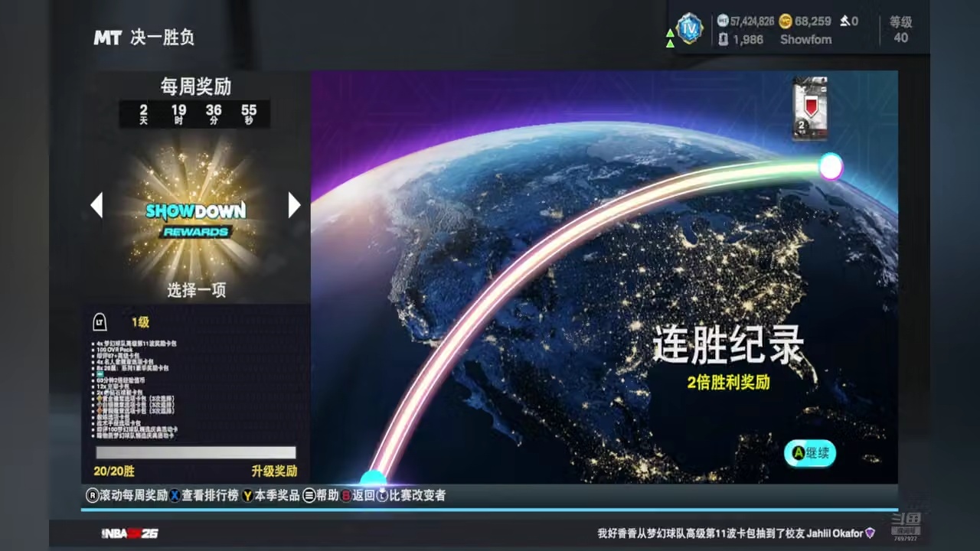
Task: Select 滚动每周奖励 scroll rewards label
Action: coord(134,495)
